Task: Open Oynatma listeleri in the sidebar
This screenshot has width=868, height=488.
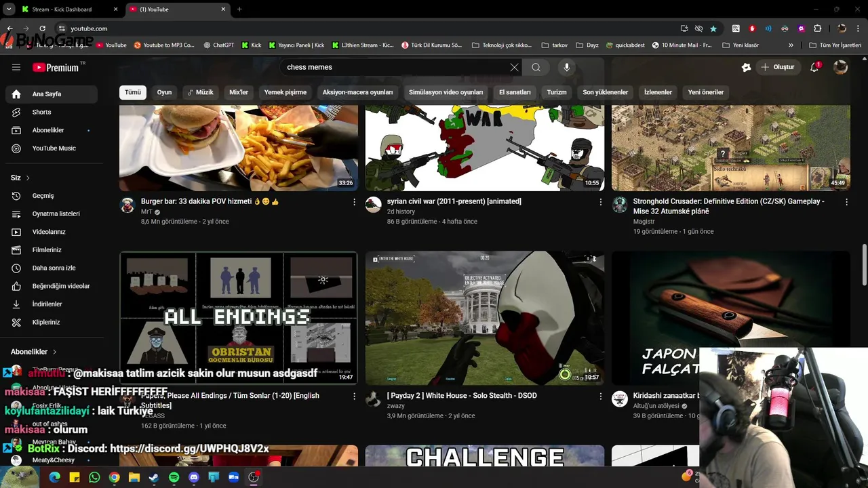Action: 52,213
